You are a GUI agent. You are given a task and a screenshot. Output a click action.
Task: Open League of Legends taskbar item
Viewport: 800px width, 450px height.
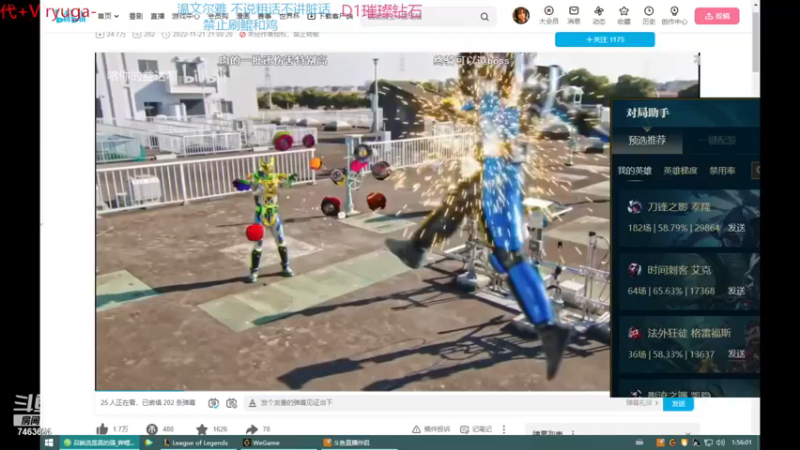(196, 442)
